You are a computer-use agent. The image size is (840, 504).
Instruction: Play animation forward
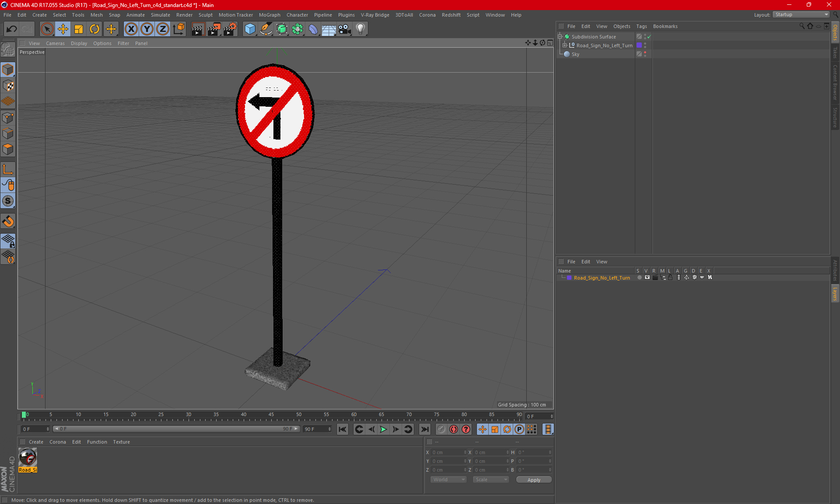click(383, 429)
